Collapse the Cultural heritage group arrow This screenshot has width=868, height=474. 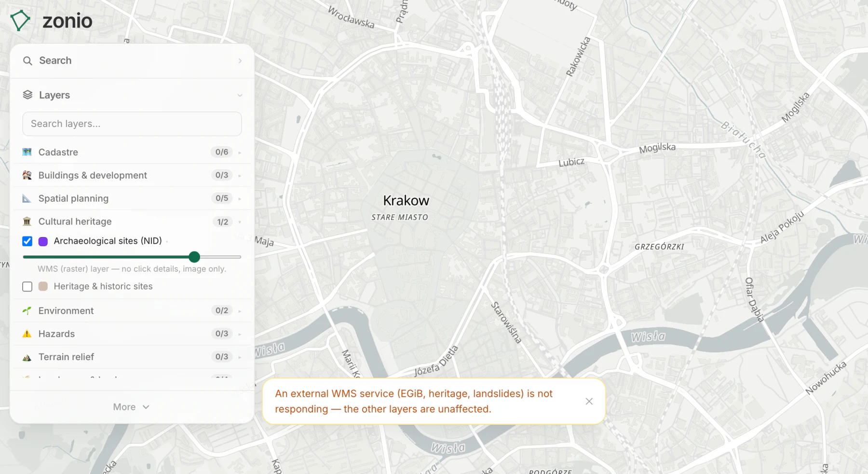tap(240, 222)
